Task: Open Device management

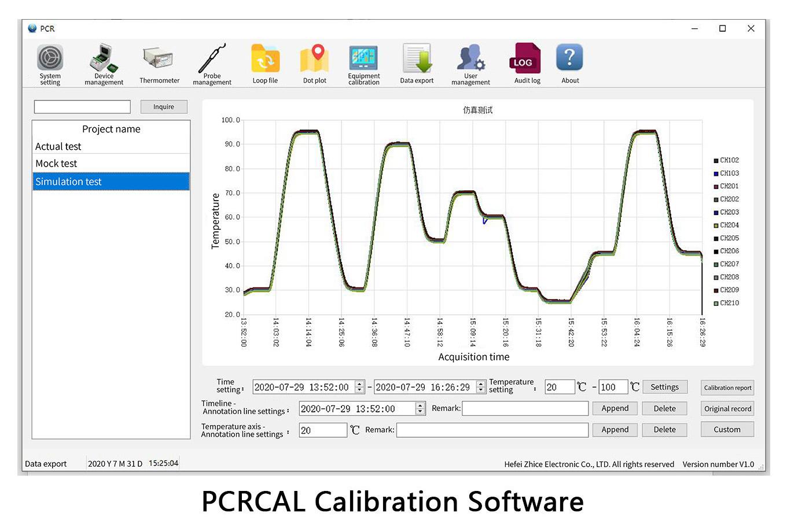Action: 104,65
